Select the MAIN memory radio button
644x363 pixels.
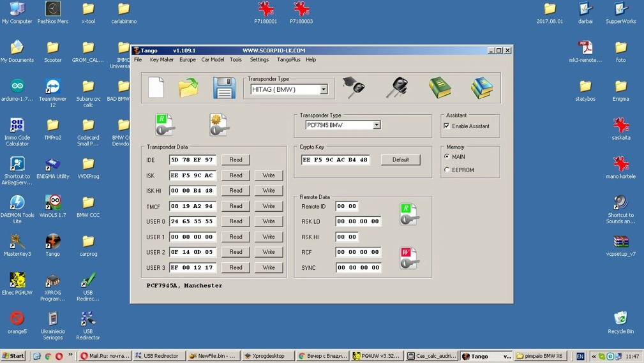click(447, 156)
